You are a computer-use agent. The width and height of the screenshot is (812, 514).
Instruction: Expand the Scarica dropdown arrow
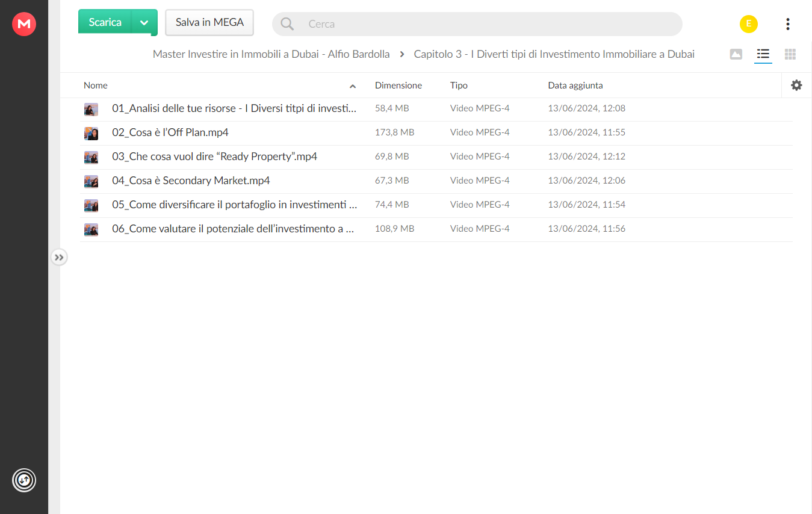click(144, 22)
